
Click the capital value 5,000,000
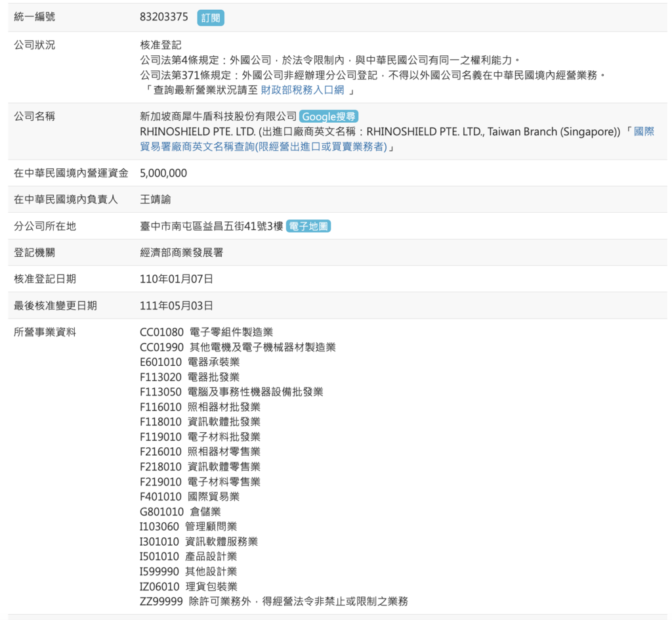[x=163, y=173]
